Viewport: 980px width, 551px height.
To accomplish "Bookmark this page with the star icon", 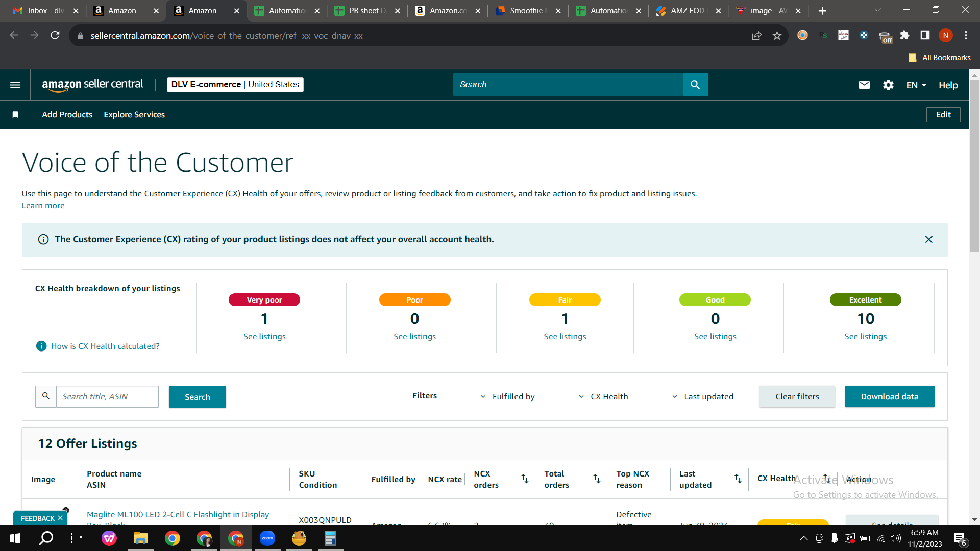I will click(x=777, y=35).
